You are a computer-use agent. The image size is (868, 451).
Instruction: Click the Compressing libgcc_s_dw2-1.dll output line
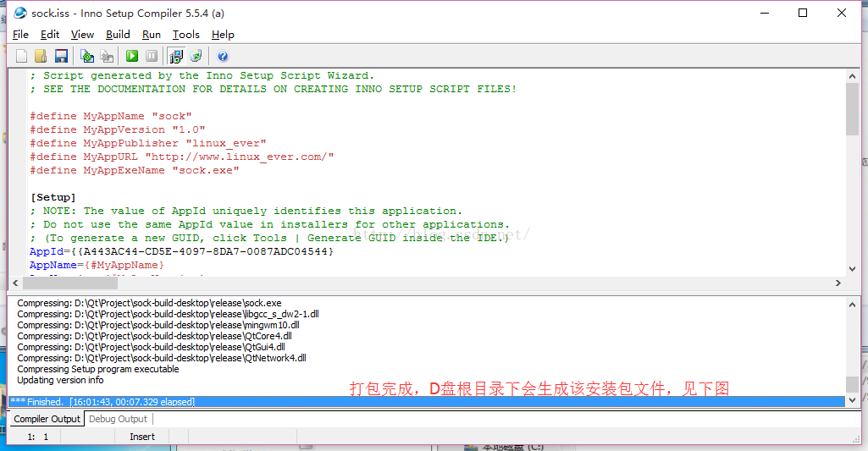point(168,314)
